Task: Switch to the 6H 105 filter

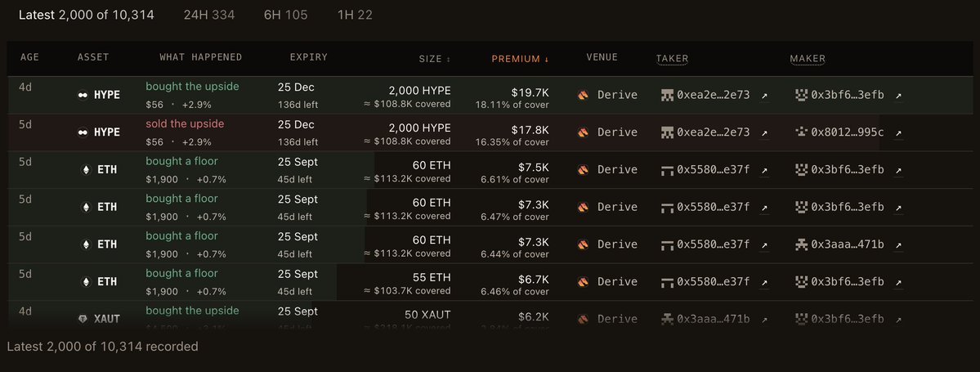Action: [285, 15]
